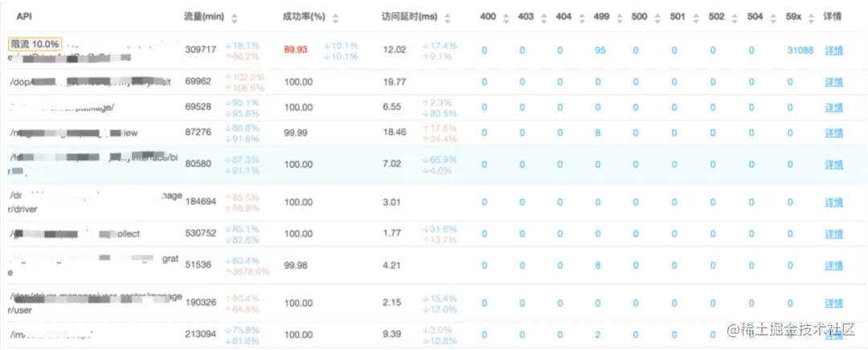Click the 7.02 latency value
868x350 pixels.
(392, 165)
